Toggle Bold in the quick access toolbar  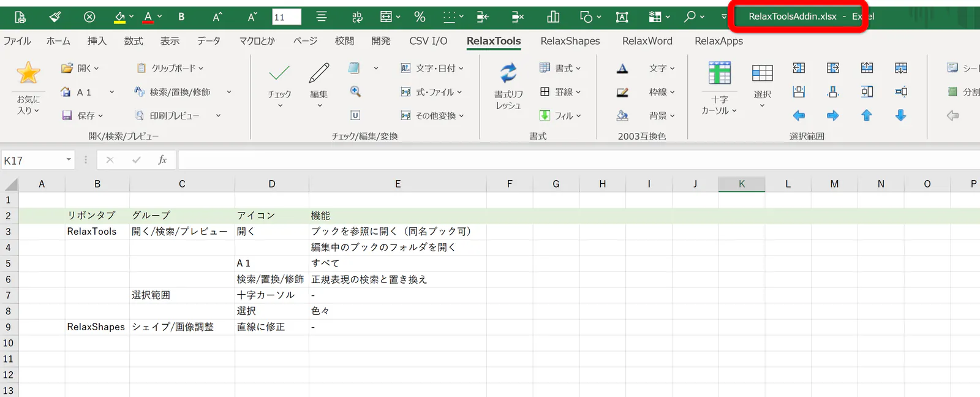click(x=181, y=17)
